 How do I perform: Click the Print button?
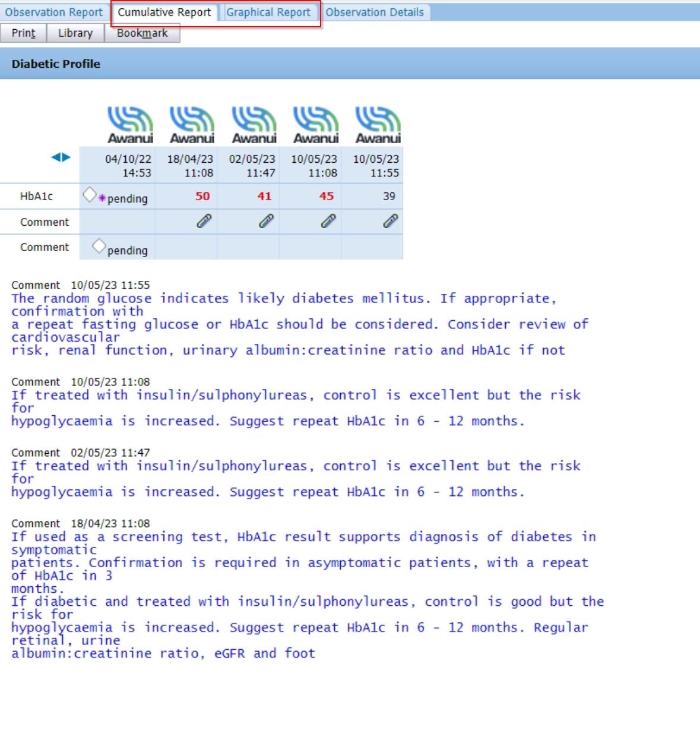(x=23, y=33)
